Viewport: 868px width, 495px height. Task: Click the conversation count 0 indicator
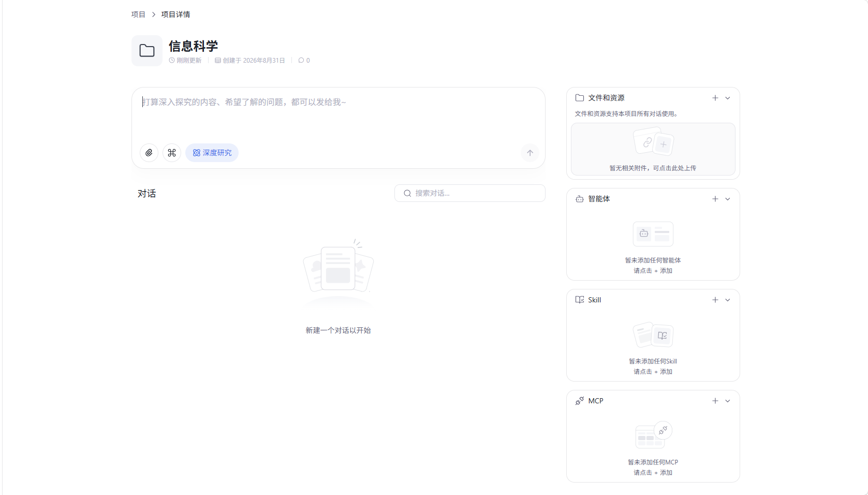point(304,61)
